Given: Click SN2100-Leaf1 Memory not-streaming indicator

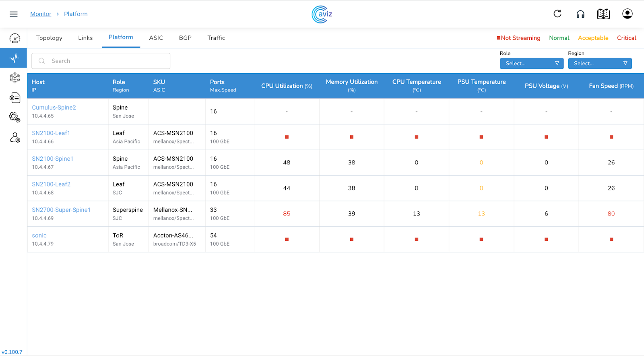Looking at the screenshot, I should tap(352, 137).
